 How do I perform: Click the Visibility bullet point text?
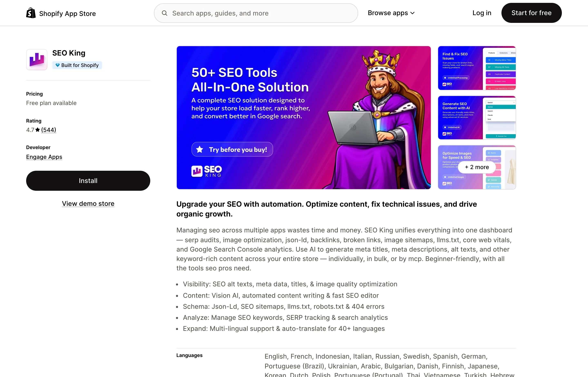[290, 284]
